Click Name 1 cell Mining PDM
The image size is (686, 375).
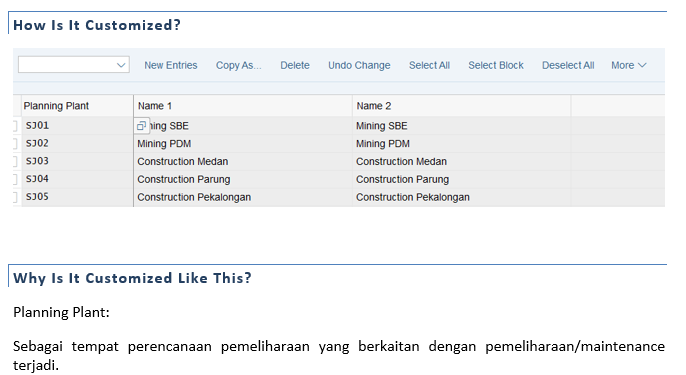click(x=243, y=144)
